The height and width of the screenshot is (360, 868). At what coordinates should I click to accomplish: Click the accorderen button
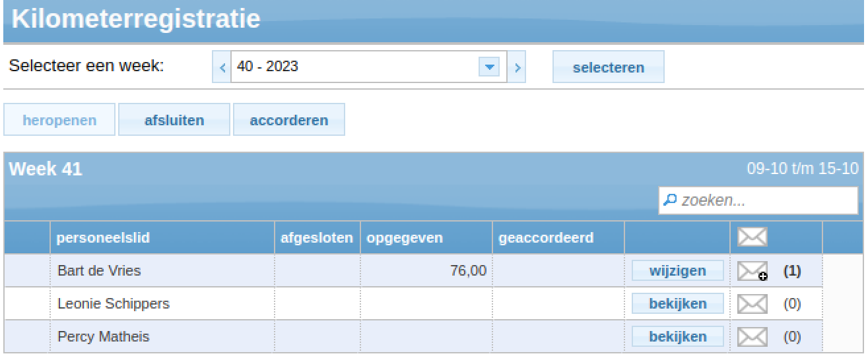click(289, 120)
